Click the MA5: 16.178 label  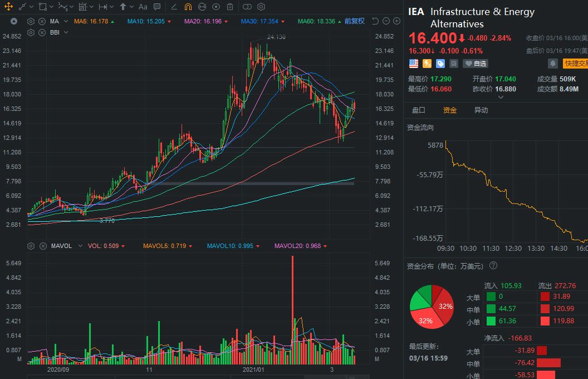91,21
